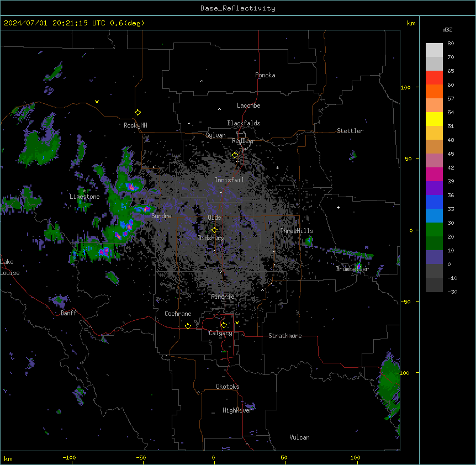Click the Olds town label
Viewport: 476px width, 465px height.
(x=214, y=218)
